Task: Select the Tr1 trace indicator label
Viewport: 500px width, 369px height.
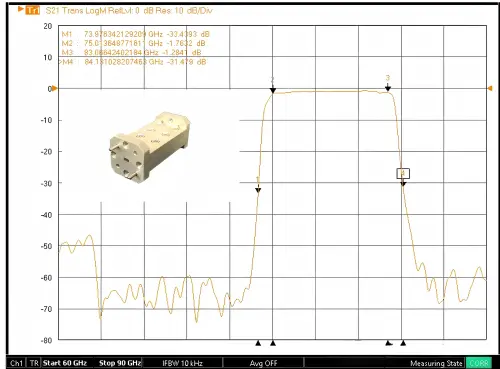Action: (32, 10)
